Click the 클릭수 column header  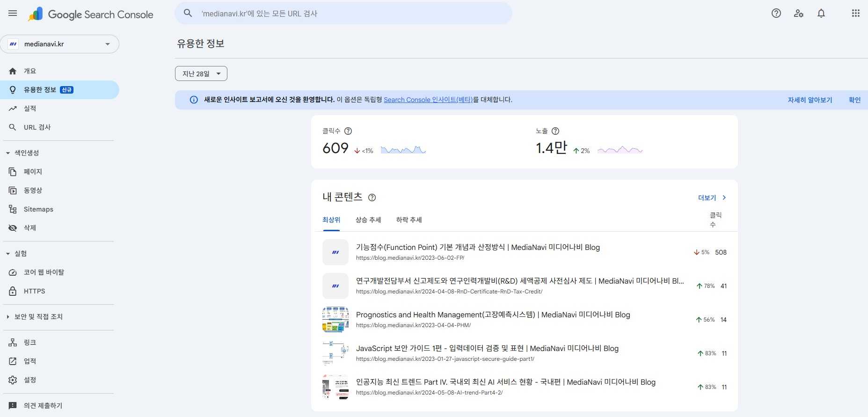coord(715,220)
